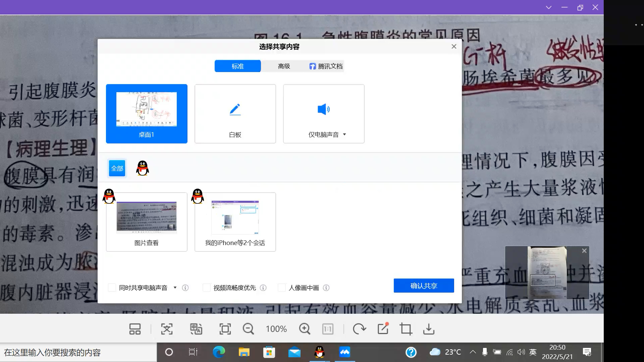Open the help question mark tray icon
This screenshot has width=644, height=362.
(411, 352)
